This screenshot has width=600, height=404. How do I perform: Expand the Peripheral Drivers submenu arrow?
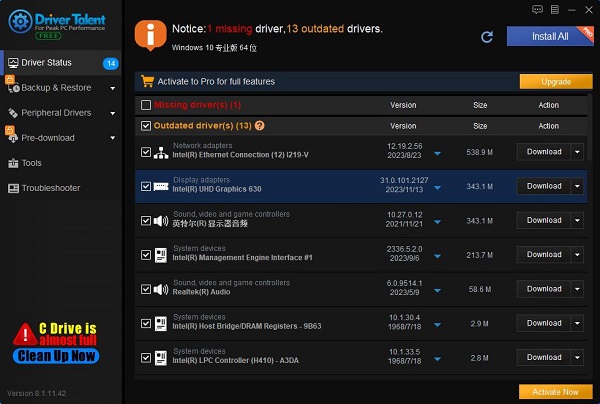coord(113,113)
